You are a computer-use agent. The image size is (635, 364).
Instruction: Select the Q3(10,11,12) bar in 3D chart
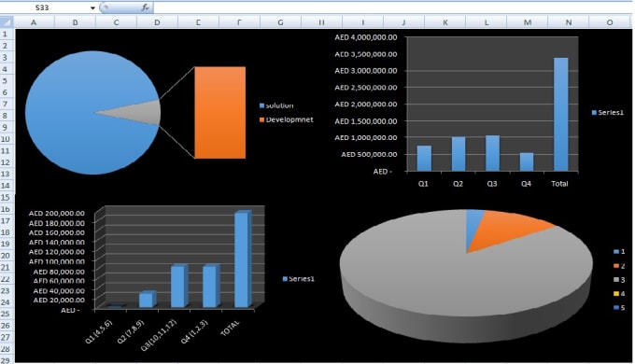(x=179, y=286)
